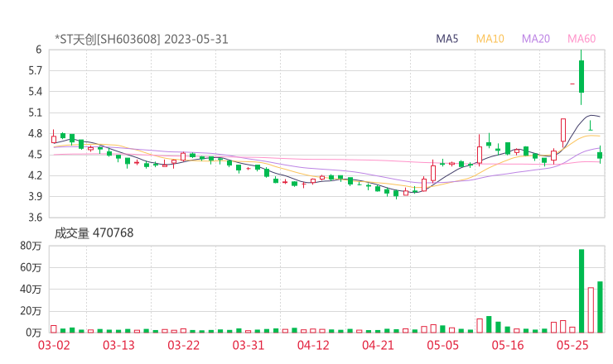613x364 pixels.
Task: Click the 03-02 date axis label
Action: click(54, 345)
